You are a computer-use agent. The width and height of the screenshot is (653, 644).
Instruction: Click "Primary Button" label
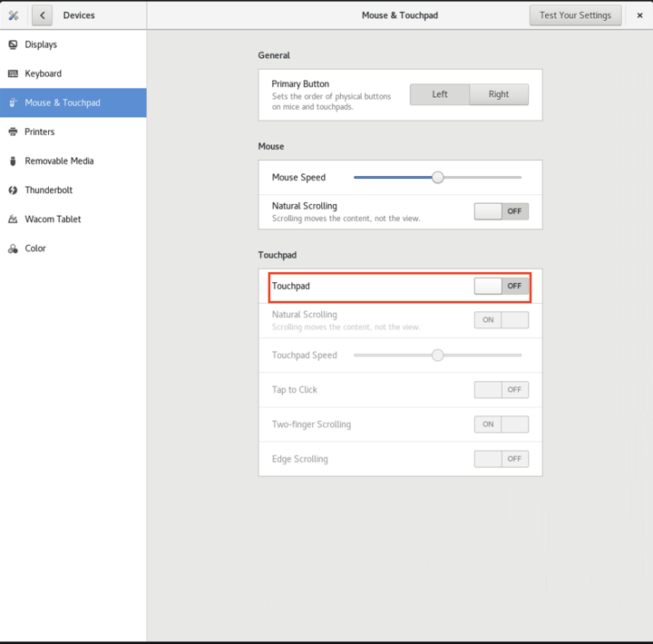(x=300, y=83)
